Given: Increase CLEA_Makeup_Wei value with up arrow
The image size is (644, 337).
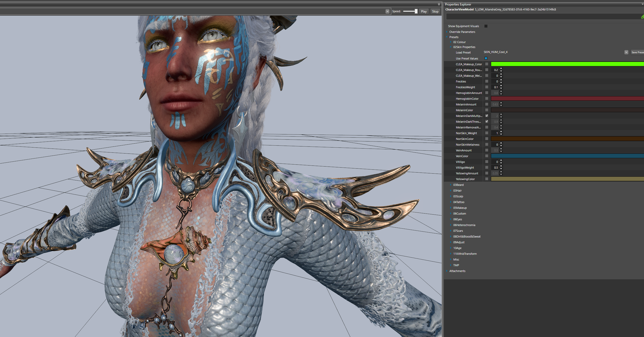Looking at the screenshot, I should [501, 74].
